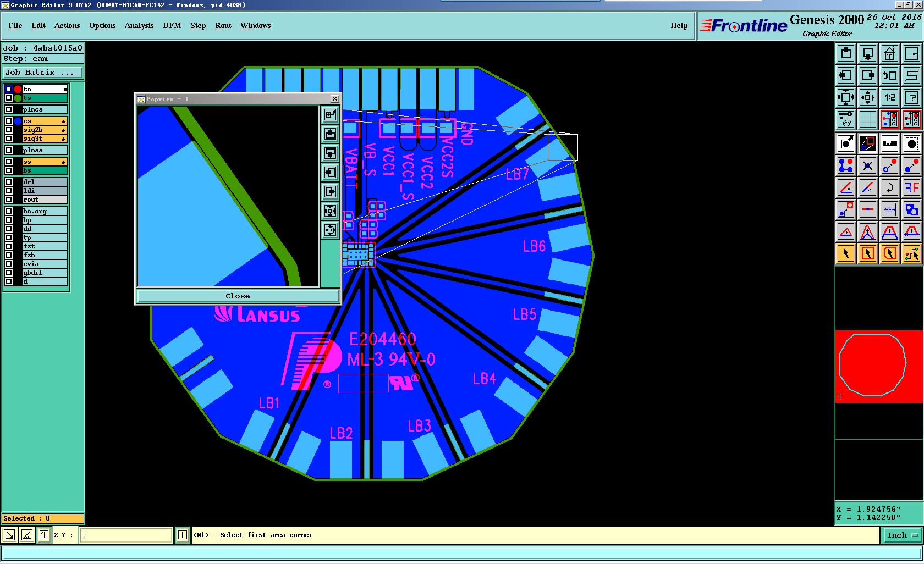Open the display settings wrench-and-palette icon
This screenshot has width=924, height=564.
pos(846,119)
